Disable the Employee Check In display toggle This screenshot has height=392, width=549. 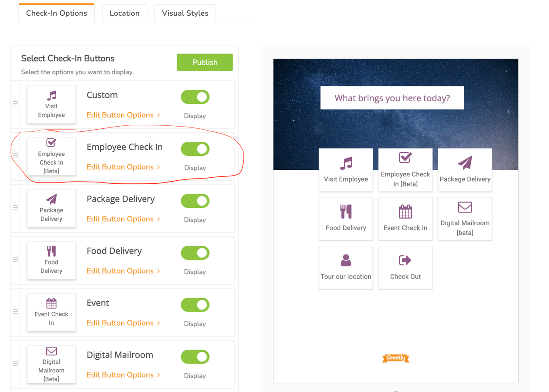(x=195, y=148)
